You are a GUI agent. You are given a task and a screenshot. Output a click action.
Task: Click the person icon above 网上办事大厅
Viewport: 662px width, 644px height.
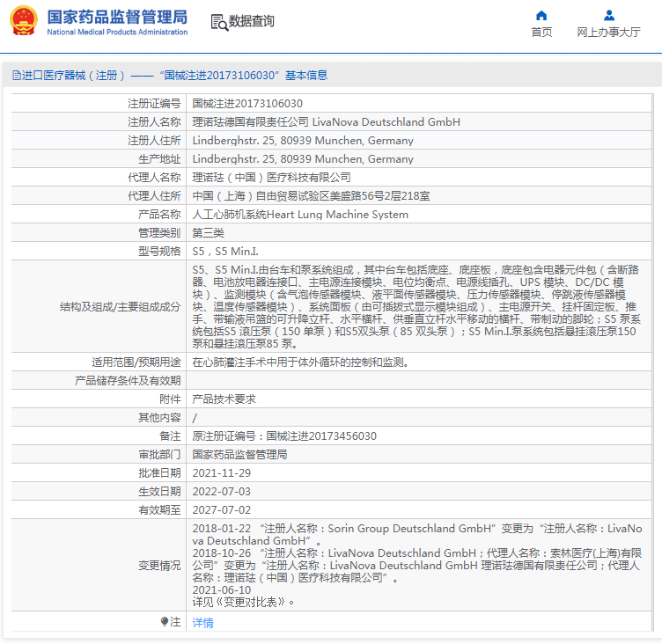click(608, 15)
